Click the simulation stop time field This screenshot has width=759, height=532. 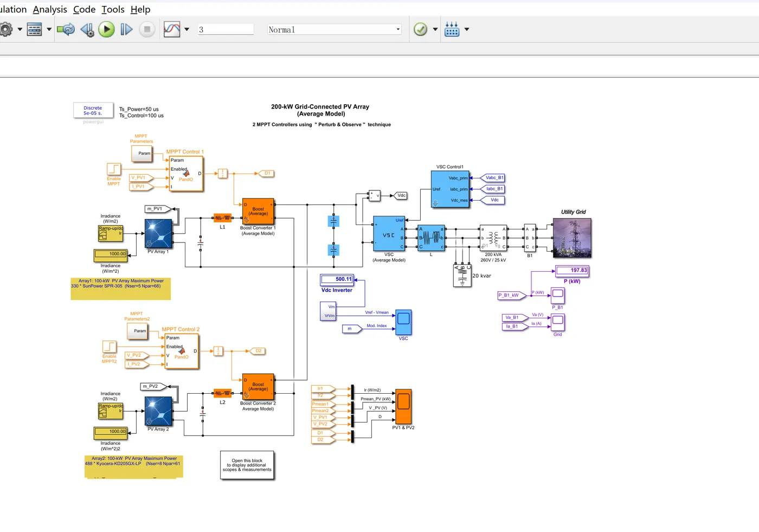(226, 30)
